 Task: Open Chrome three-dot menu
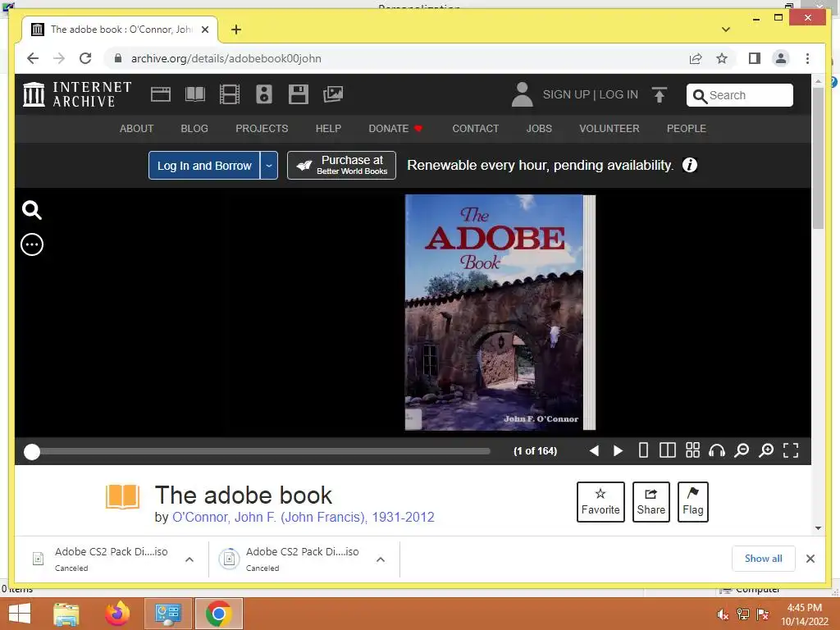pos(807,58)
